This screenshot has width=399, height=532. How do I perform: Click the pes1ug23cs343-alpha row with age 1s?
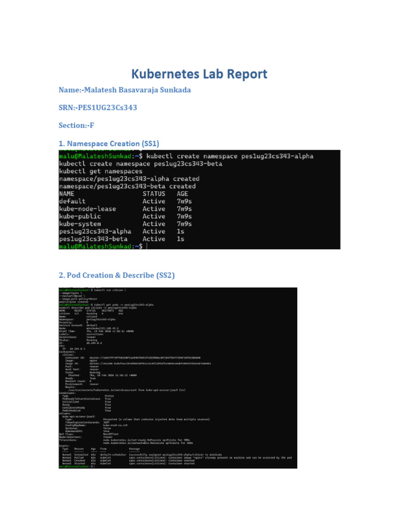coord(122,231)
